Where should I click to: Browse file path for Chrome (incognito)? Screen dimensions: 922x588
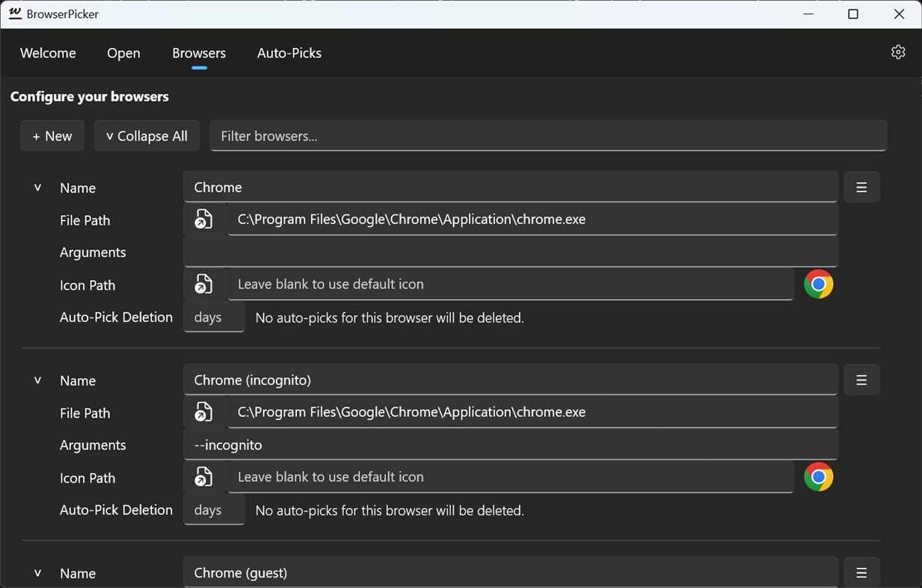203,412
